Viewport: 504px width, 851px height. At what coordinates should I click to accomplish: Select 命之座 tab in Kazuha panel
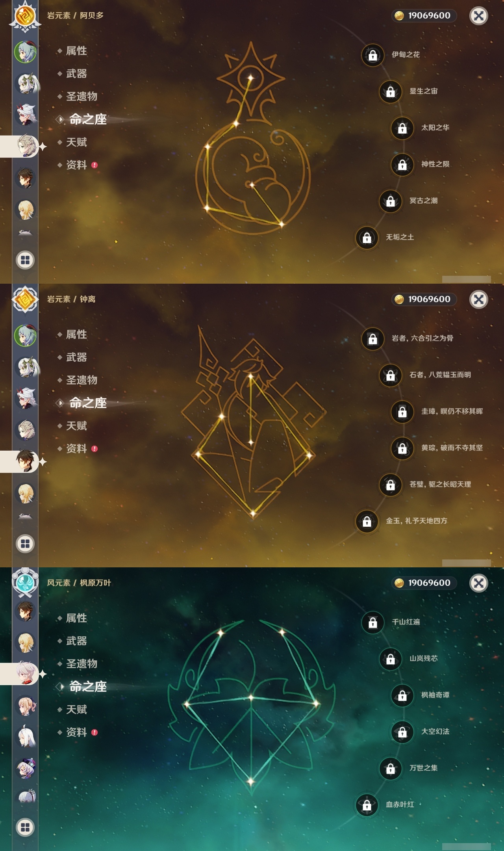pyautogui.click(x=87, y=687)
